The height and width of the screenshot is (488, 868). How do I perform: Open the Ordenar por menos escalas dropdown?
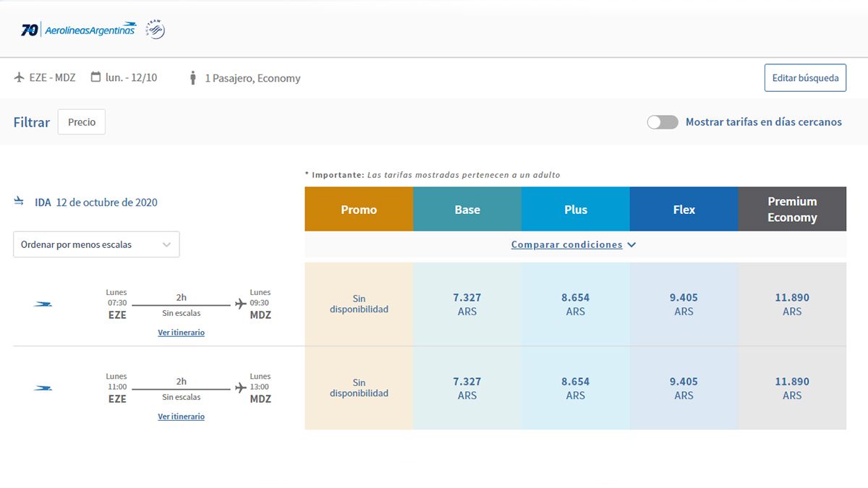click(96, 244)
